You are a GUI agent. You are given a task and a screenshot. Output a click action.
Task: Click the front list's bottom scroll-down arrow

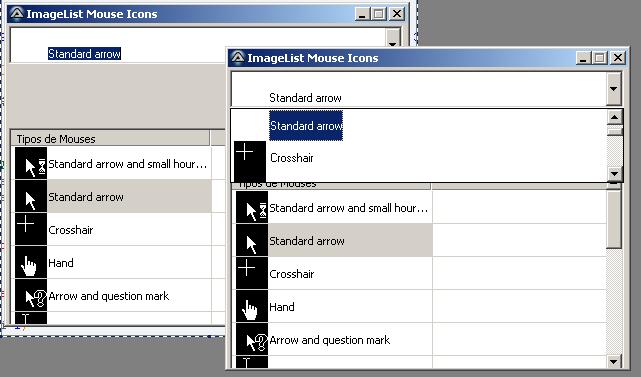coord(613,361)
